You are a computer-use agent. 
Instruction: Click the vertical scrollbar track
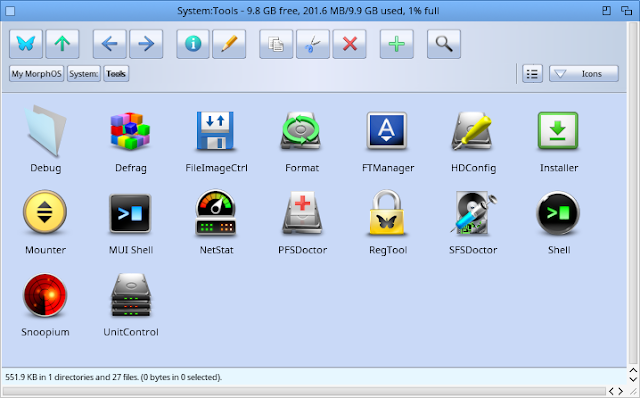pyautogui.click(x=633, y=192)
